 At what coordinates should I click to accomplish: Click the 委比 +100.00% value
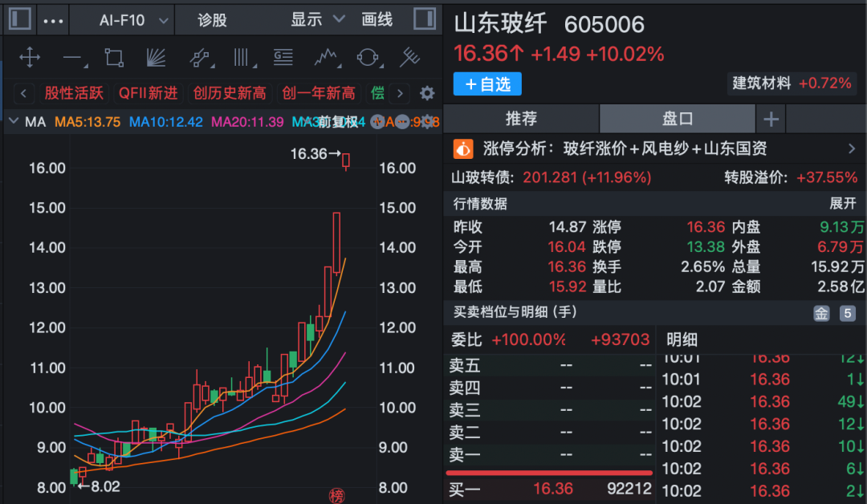pyautogui.click(x=528, y=339)
